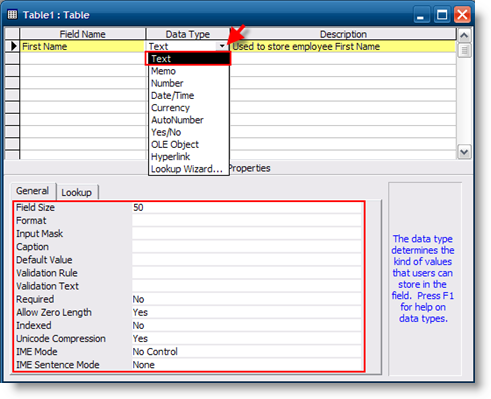
Task: Click the Default Value property box
Action: coord(247,260)
